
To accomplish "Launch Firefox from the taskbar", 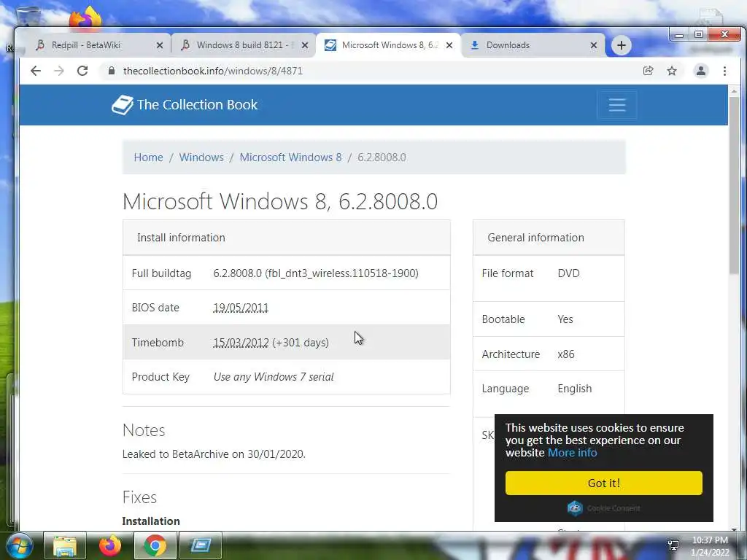I will [110, 545].
